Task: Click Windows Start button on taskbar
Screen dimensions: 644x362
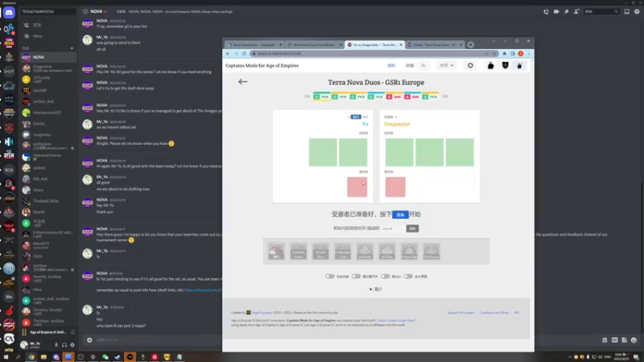Action: pyautogui.click(x=6, y=357)
